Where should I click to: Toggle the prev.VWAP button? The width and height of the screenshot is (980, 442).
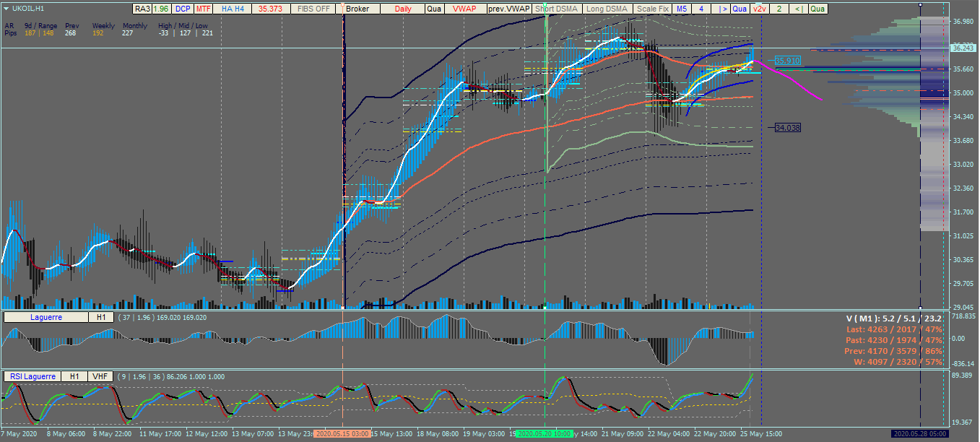(x=508, y=9)
